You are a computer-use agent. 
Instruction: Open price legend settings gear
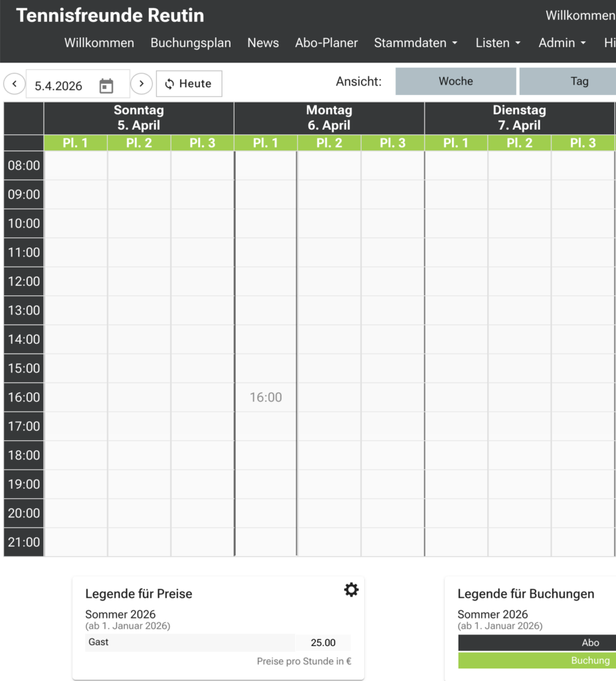tap(351, 589)
